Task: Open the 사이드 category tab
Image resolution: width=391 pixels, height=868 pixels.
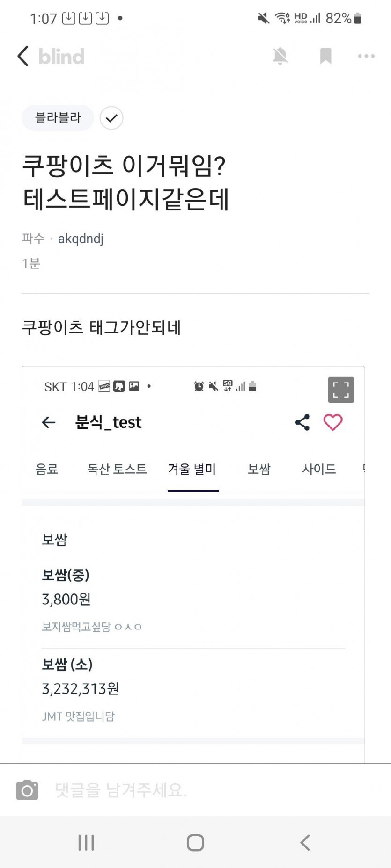Action: point(319,469)
